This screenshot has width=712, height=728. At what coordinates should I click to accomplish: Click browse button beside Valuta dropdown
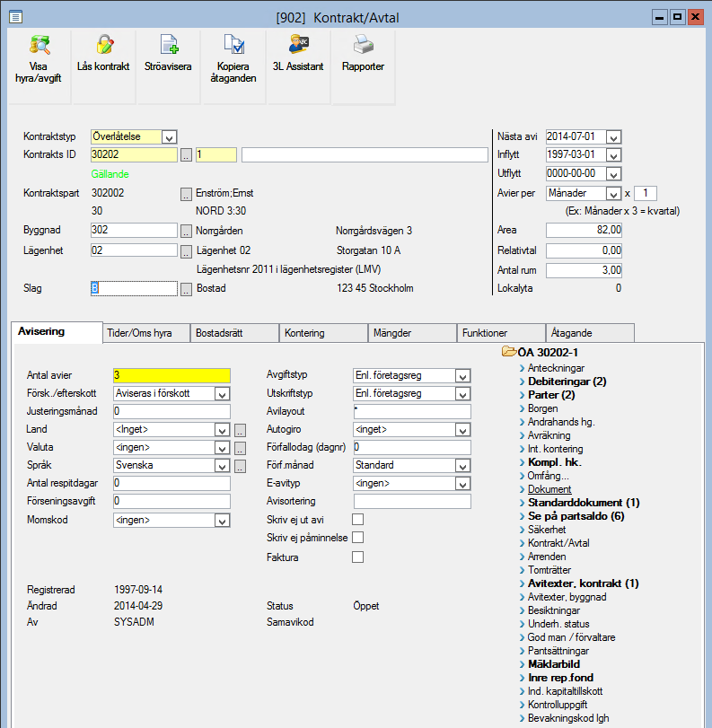point(240,449)
